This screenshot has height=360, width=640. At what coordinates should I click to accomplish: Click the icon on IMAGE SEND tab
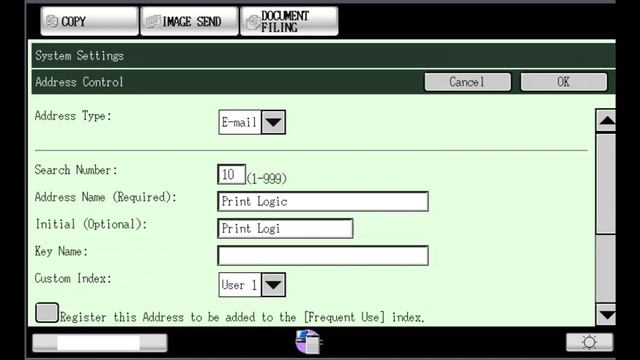coord(153,21)
